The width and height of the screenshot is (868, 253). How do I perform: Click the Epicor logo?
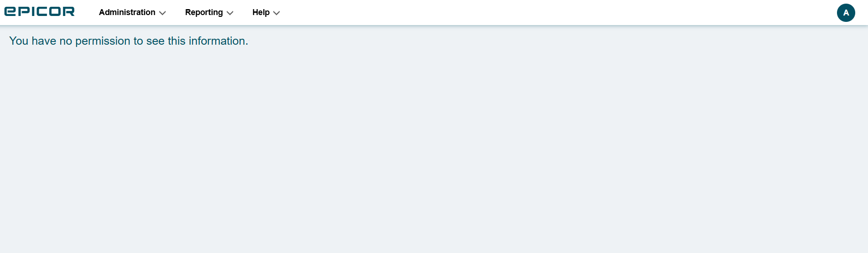[40, 12]
